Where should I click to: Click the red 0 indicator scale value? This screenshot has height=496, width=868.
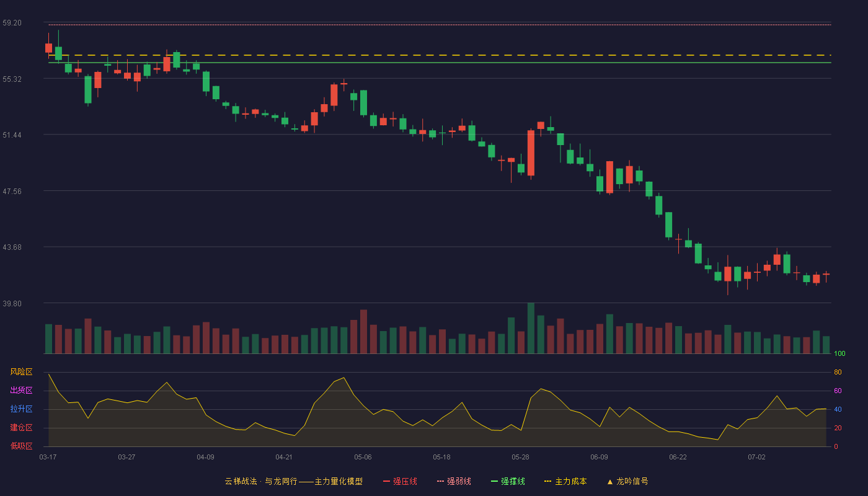click(836, 446)
